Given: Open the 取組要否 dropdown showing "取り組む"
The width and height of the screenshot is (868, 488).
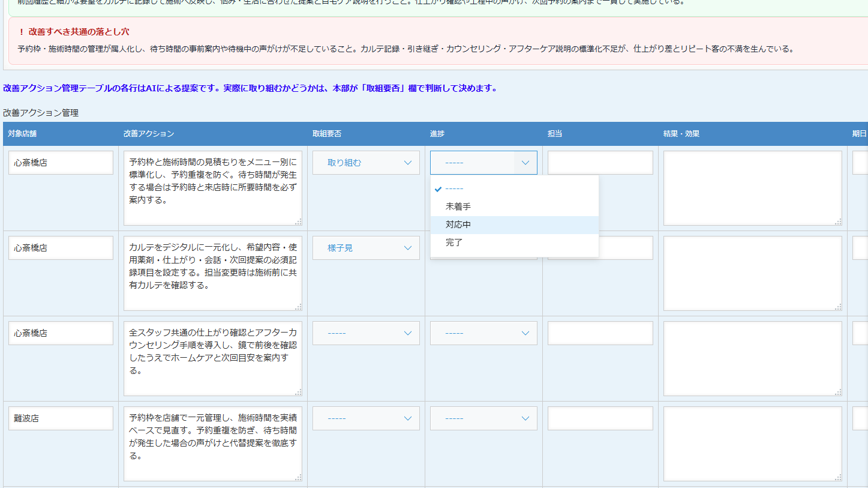Looking at the screenshot, I should point(366,163).
